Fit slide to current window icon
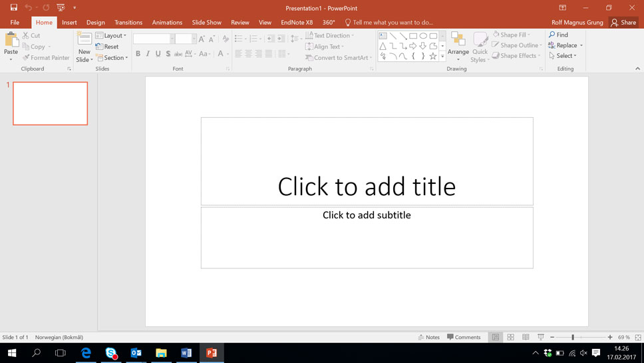The image size is (644, 363). click(x=637, y=337)
